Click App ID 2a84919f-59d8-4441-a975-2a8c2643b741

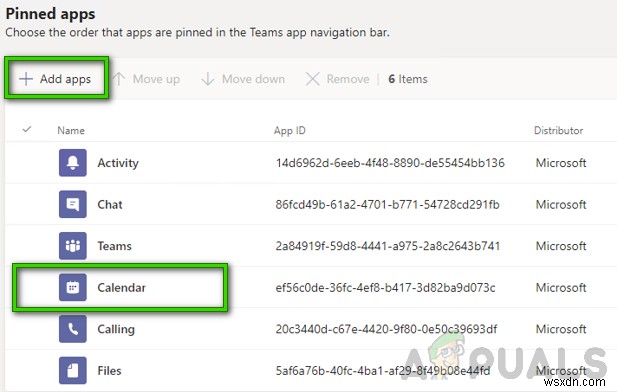coord(388,246)
